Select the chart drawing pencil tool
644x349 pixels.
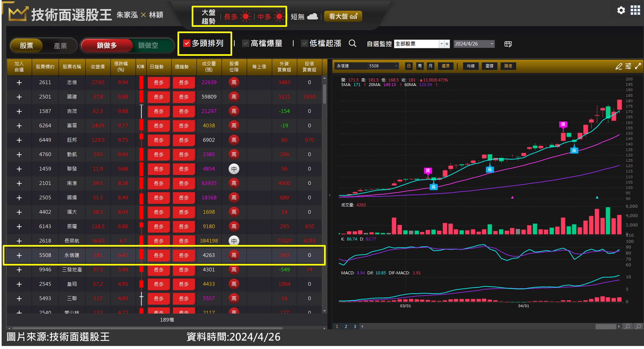(x=619, y=66)
